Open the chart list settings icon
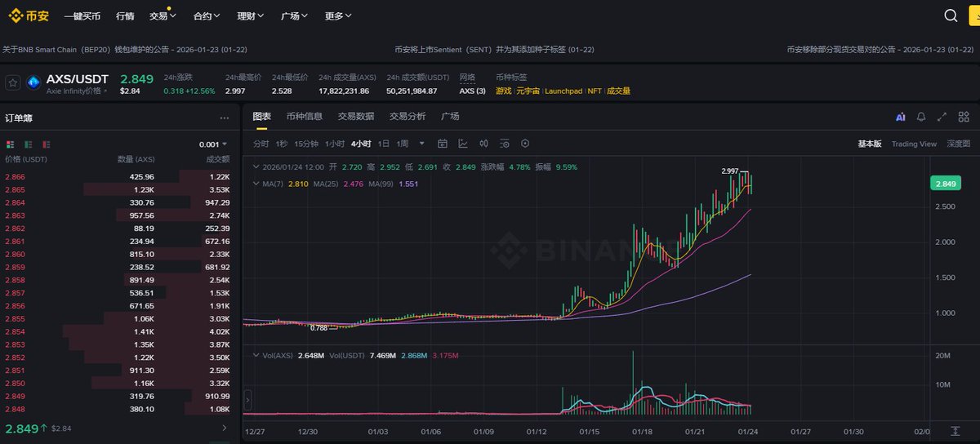This screenshot has width=980, height=444. (x=504, y=144)
